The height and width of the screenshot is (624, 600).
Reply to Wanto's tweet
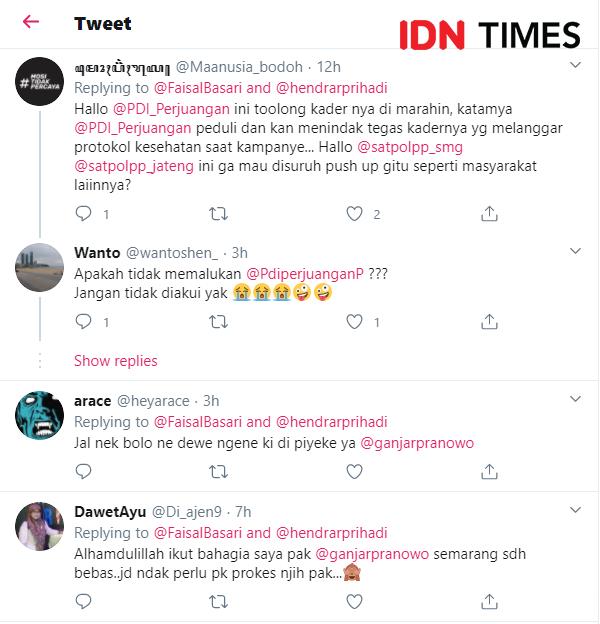(x=83, y=322)
